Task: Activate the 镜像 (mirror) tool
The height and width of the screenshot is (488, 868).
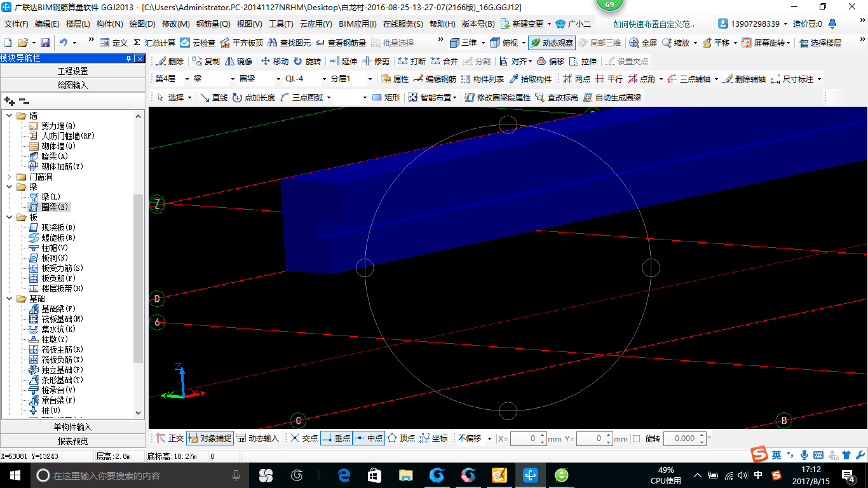Action: click(x=239, y=62)
